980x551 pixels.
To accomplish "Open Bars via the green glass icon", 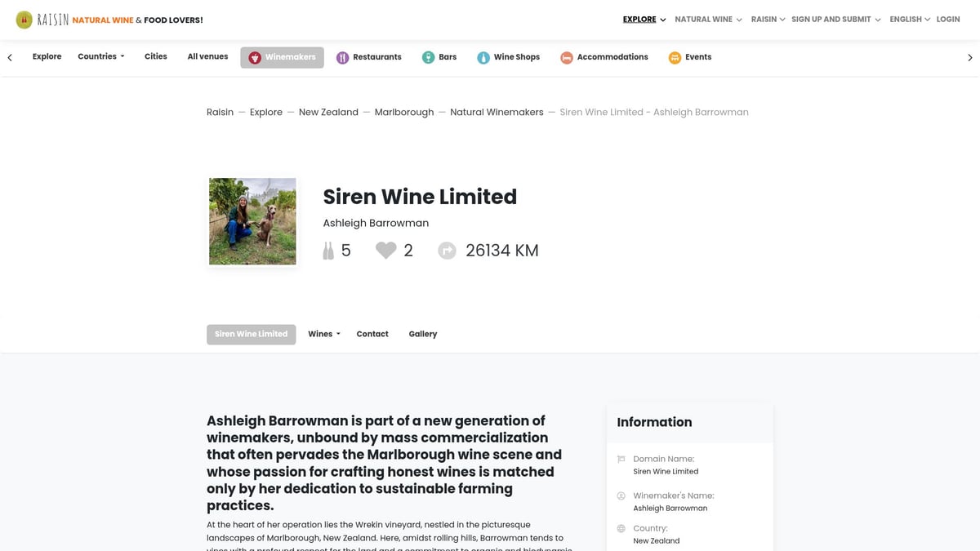I will coord(429,57).
